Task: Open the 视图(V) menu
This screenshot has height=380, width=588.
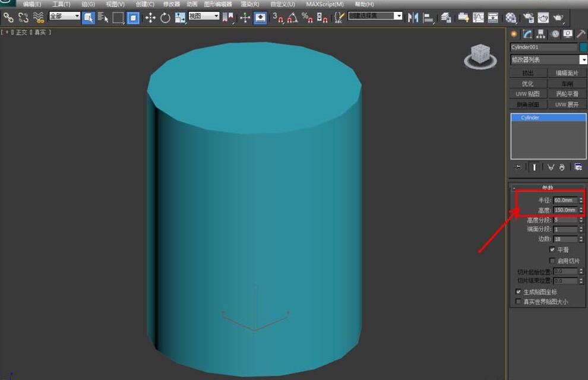Action: [x=115, y=4]
